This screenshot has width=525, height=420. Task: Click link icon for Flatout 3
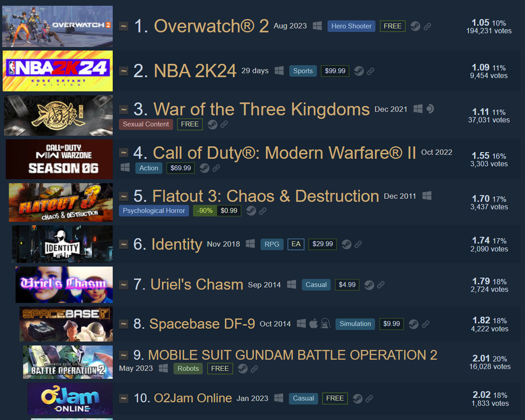click(262, 211)
